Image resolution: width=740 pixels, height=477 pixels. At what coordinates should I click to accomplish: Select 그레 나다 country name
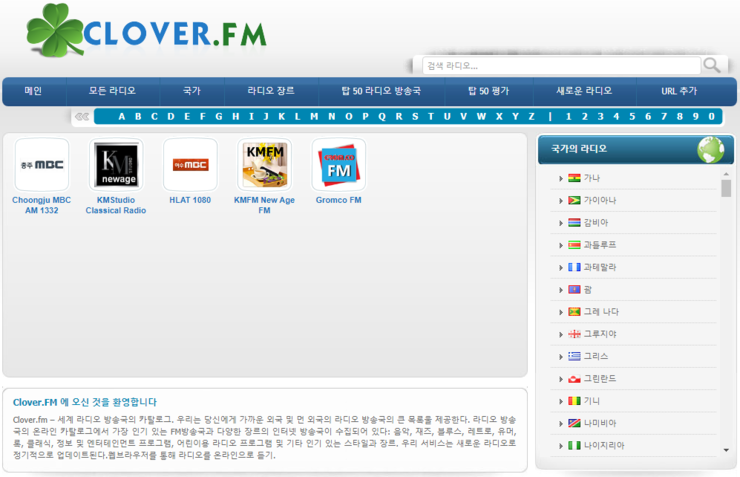[601, 312]
